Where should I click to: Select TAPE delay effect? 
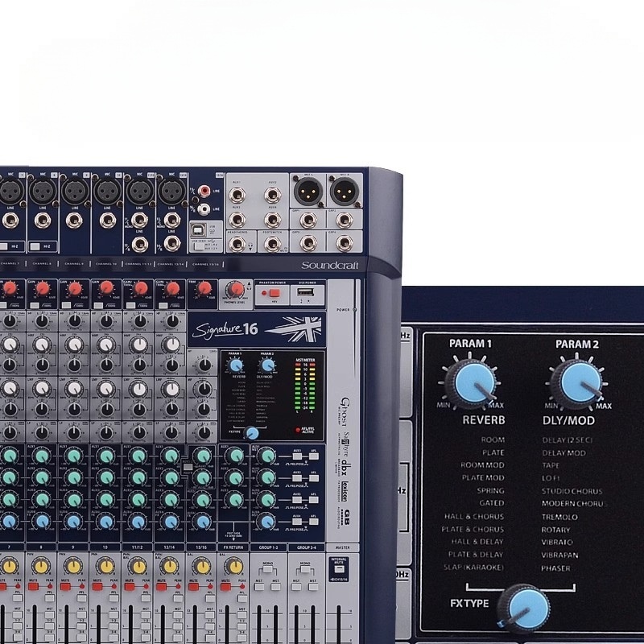point(551,465)
